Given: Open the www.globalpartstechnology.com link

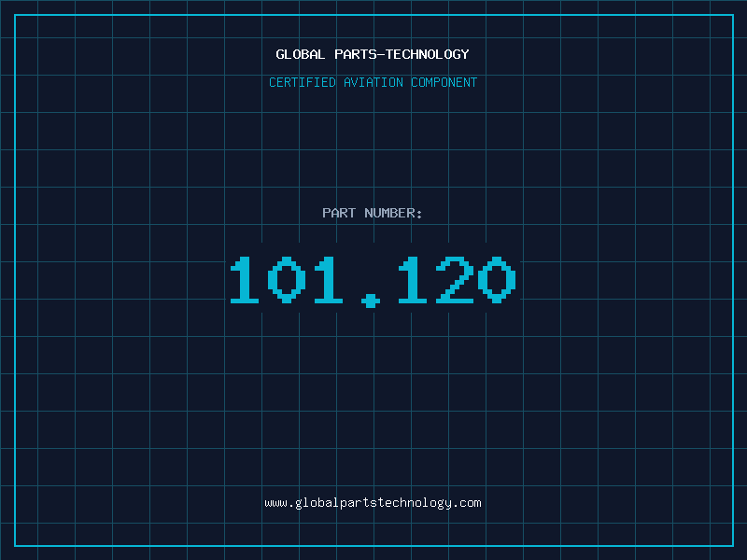Looking at the screenshot, I should pos(373,503).
